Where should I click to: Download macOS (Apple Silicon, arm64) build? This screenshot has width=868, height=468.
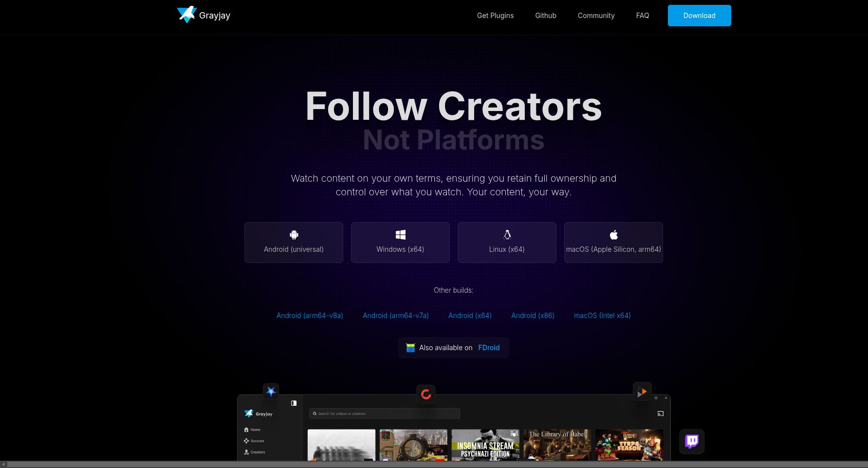613,243
